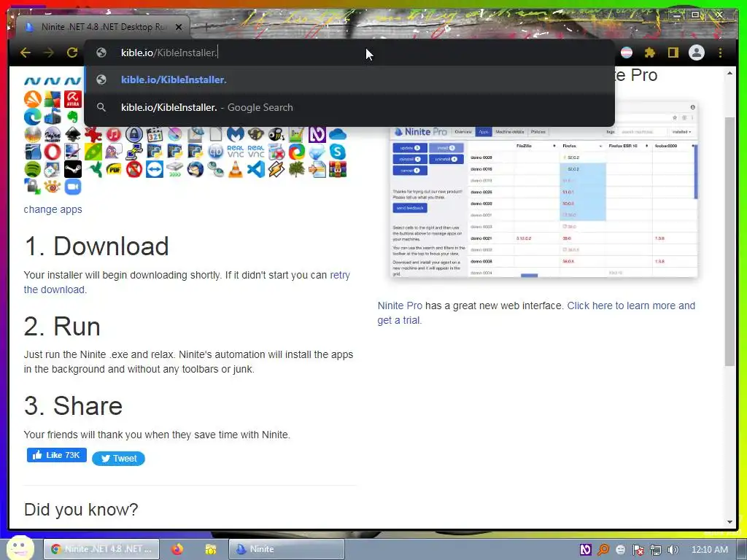Open the 'Ninite Pro' link below screenshot
This screenshot has height=560, width=747.
click(400, 306)
